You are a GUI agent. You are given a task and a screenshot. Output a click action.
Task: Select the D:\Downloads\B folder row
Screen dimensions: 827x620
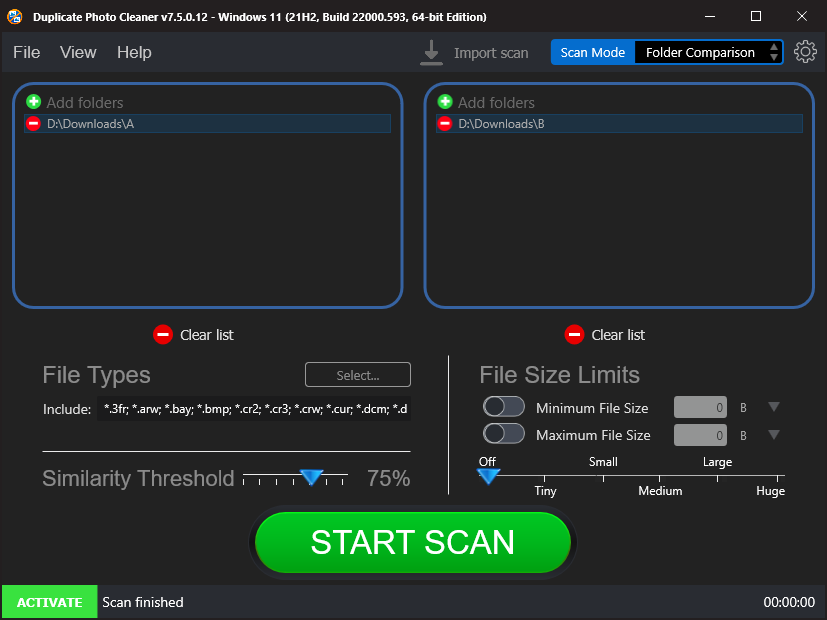pyautogui.click(x=619, y=123)
